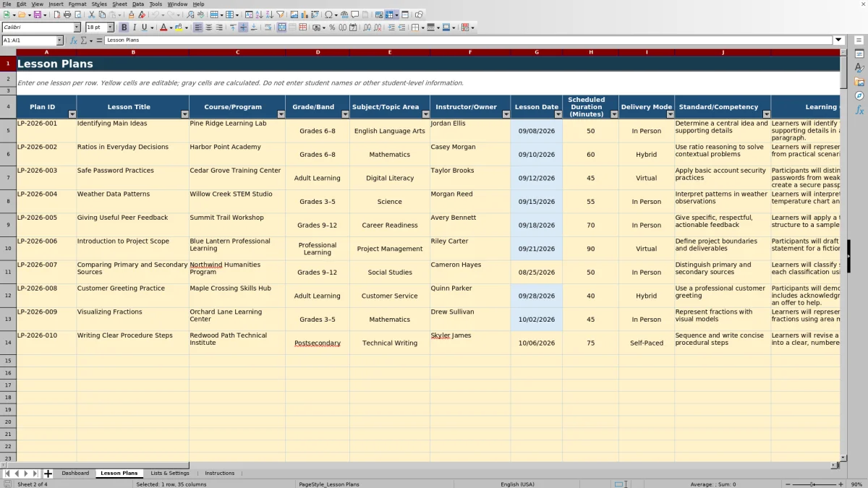Click the Open folder icon
The height and width of the screenshot is (488, 868).
point(22,14)
